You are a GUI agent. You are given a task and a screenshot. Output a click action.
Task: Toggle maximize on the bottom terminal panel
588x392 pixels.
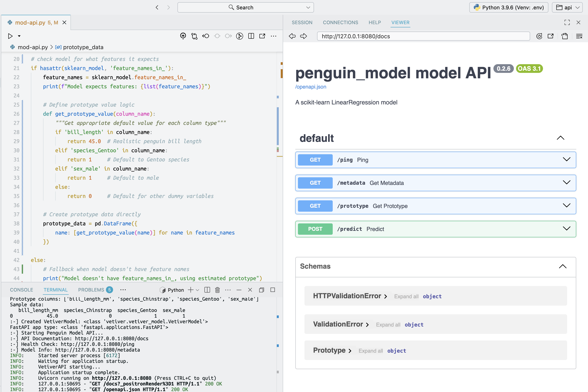pyautogui.click(x=273, y=290)
